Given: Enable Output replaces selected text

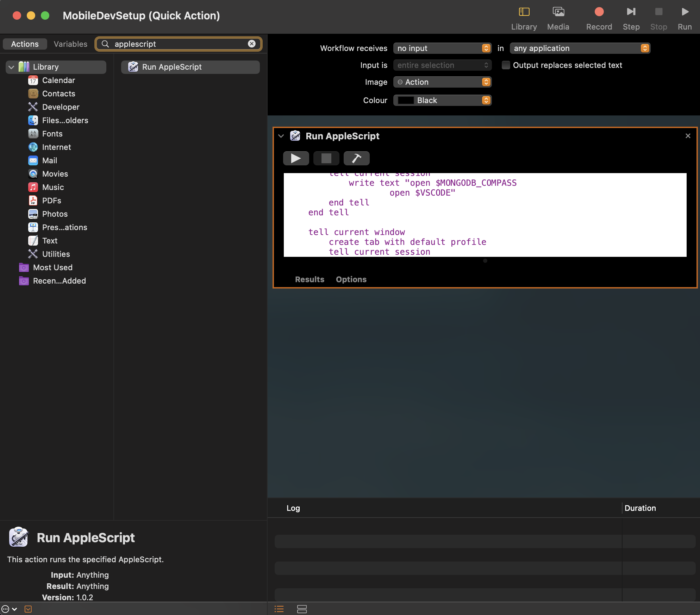Looking at the screenshot, I should 506,65.
